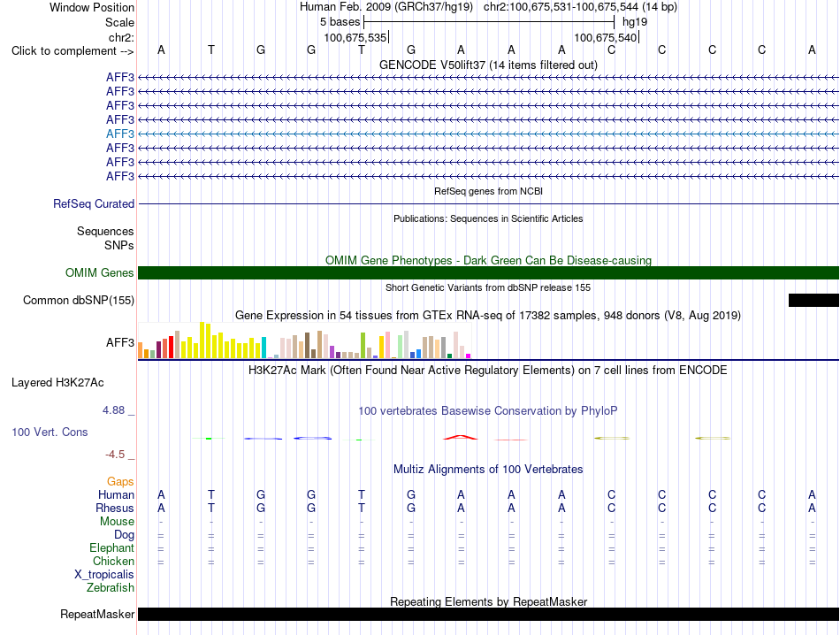840x635 pixels.
Task: Select the Zebrafish species row label
Action: 111,588
